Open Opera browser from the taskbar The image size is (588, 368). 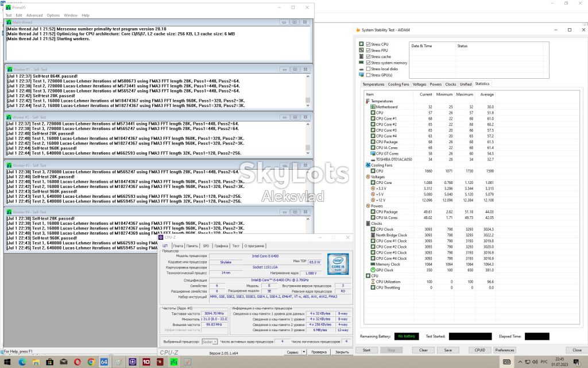point(78,362)
